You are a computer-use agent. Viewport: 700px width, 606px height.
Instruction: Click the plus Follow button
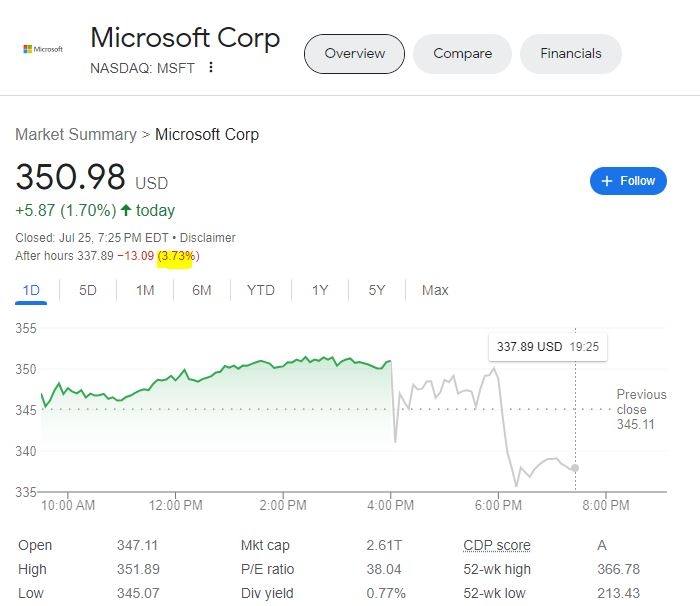pyautogui.click(x=628, y=181)
